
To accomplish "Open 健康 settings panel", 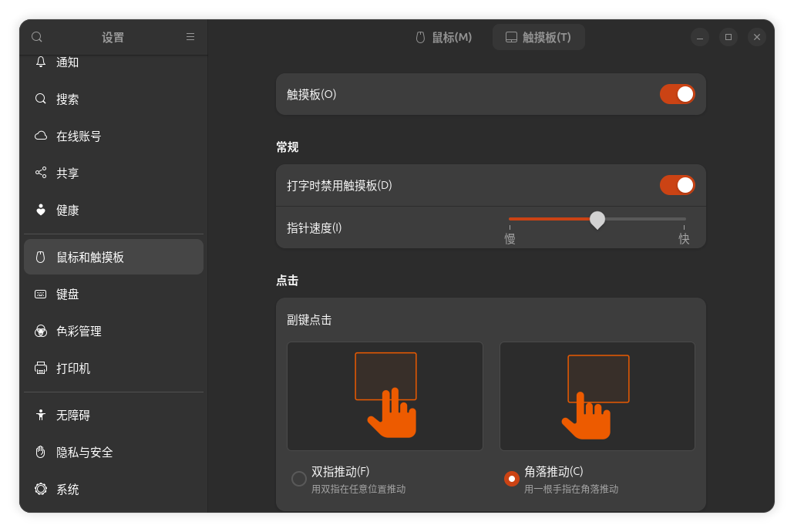I will (x=113, y=210).
